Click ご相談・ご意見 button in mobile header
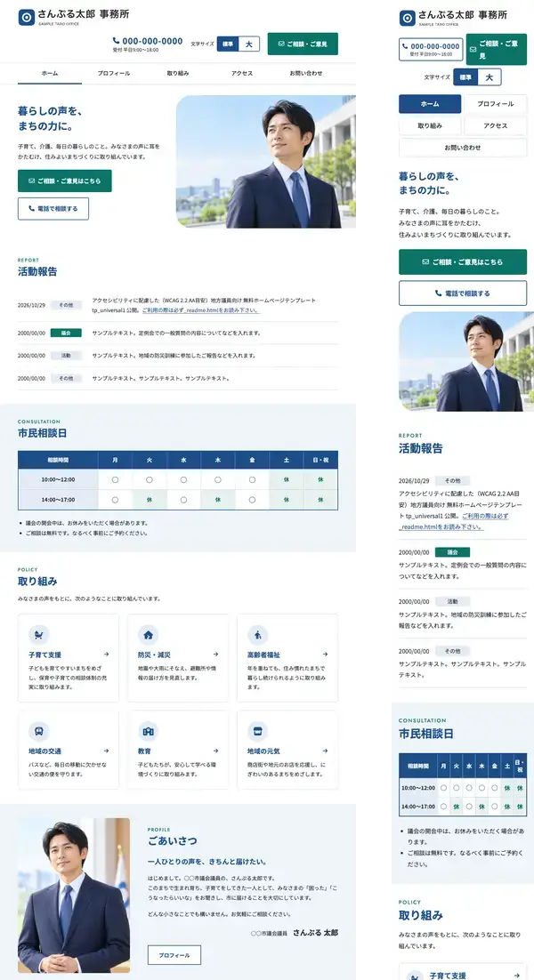Screen dimensions: 534x980 [497, 50]
